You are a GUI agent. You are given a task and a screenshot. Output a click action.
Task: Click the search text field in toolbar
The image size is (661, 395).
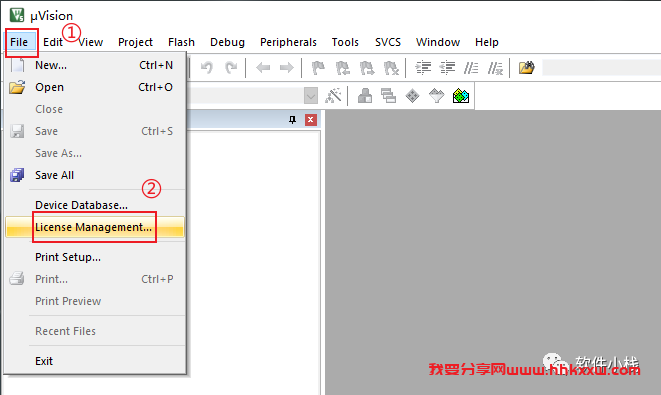pos(601,67)
